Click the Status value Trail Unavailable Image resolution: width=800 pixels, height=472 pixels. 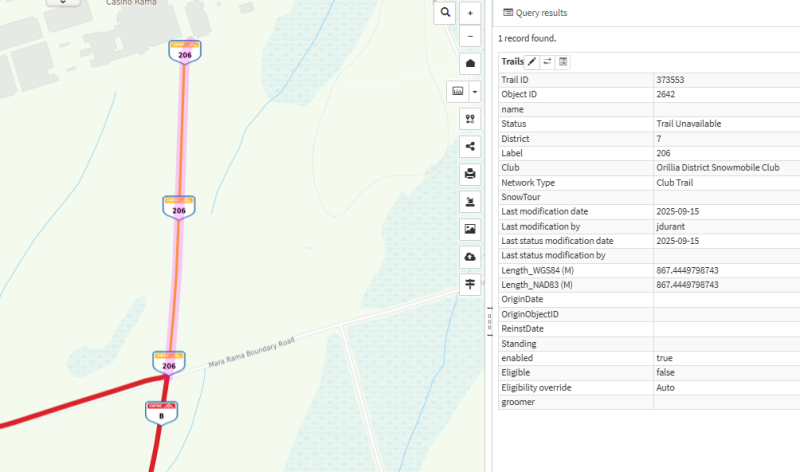689,124
